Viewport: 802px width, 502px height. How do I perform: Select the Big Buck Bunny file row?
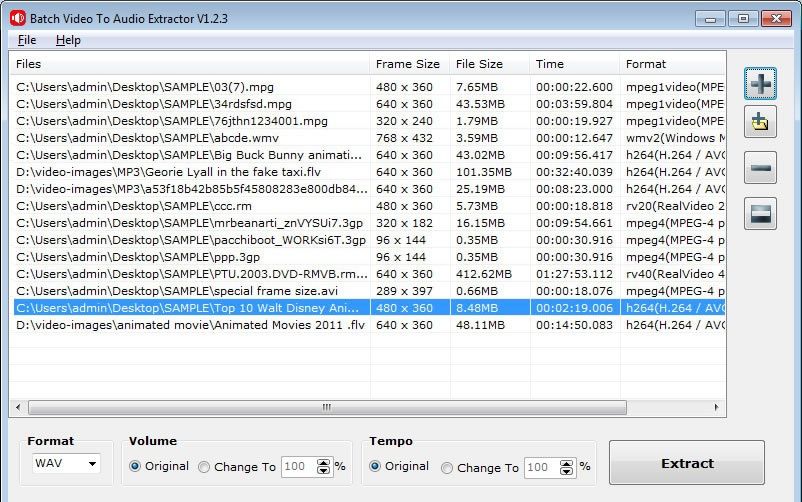(x=367, y=155)
